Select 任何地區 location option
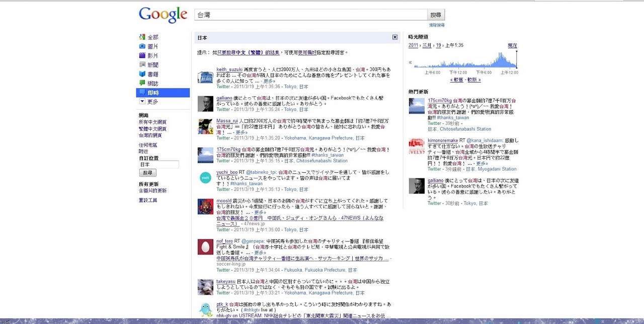This screenshot has width=644, height=324. tap(148, 145)
